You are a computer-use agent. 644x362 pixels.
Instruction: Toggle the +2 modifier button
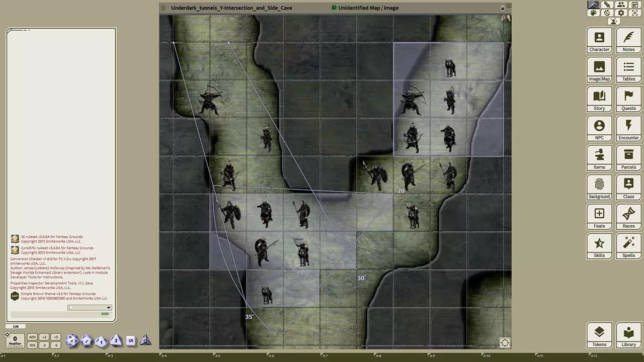[x=44, y=337]
